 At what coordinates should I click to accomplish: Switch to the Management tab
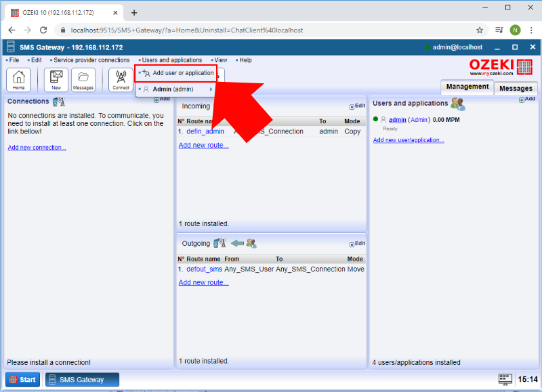coord(467,87)
